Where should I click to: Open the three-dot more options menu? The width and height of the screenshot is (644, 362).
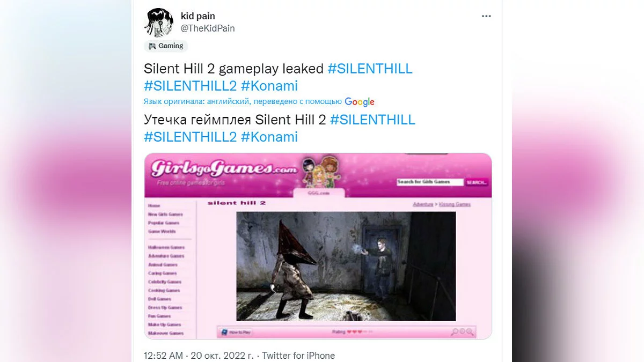486,16
